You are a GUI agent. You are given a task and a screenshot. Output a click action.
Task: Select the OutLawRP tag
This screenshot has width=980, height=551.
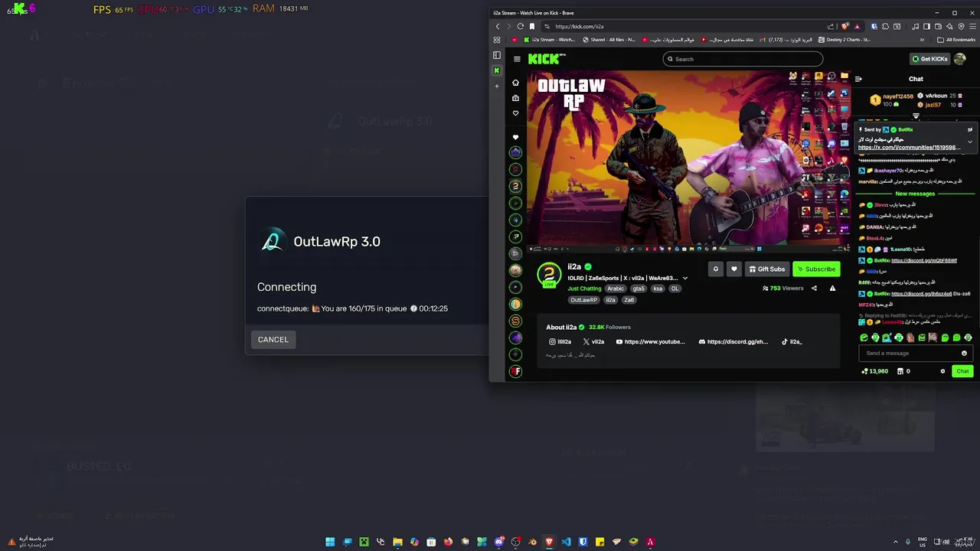coord(583,300)
